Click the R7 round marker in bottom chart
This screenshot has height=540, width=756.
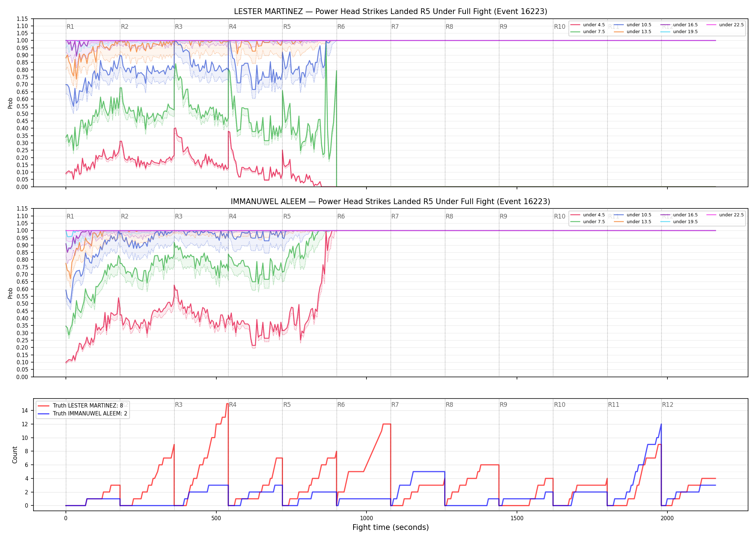[x=395, y=405]
